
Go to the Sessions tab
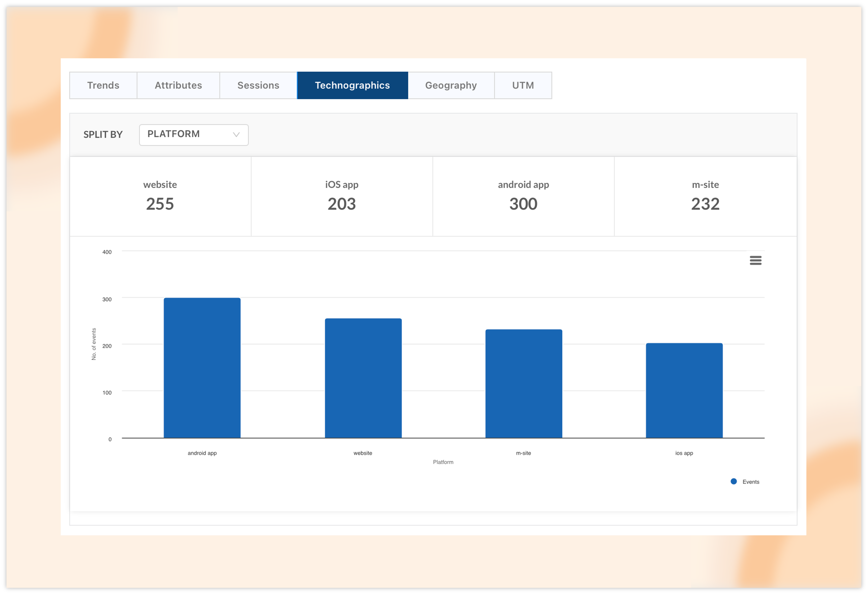[258, 85]
